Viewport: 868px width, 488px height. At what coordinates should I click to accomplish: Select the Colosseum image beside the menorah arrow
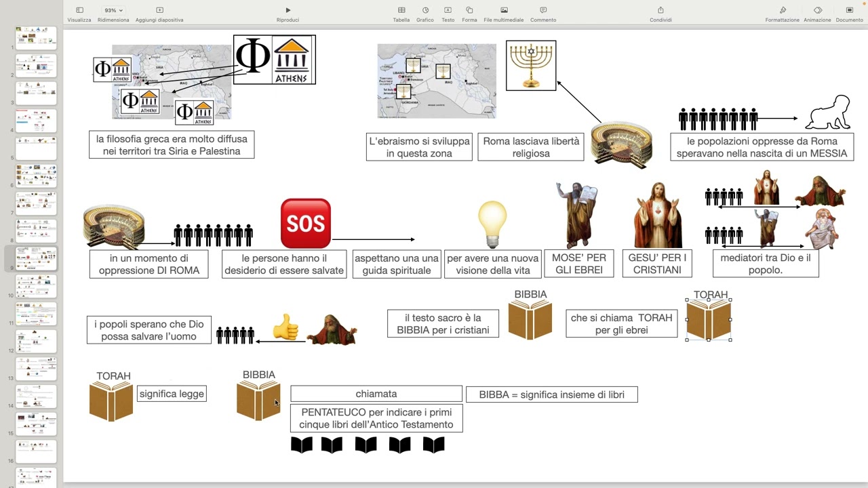tap(621, 145)
